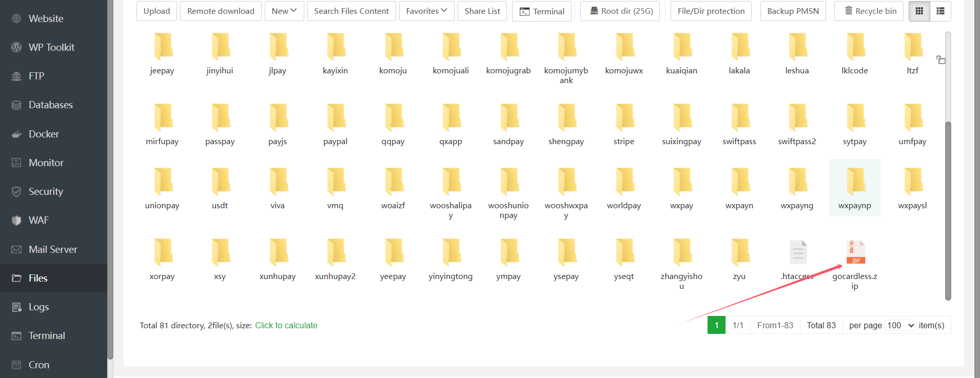This screenshot has width=980, height=378.
Task: Open WP Toolkit from the sidebar
Action: tap(51, 47)
